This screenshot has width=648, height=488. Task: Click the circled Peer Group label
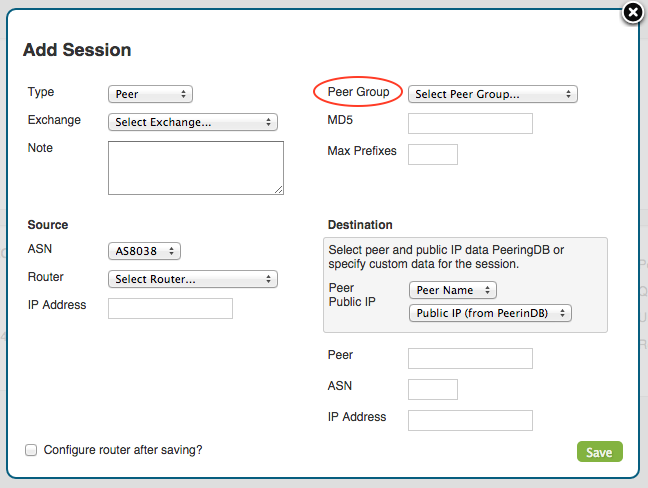358,92
